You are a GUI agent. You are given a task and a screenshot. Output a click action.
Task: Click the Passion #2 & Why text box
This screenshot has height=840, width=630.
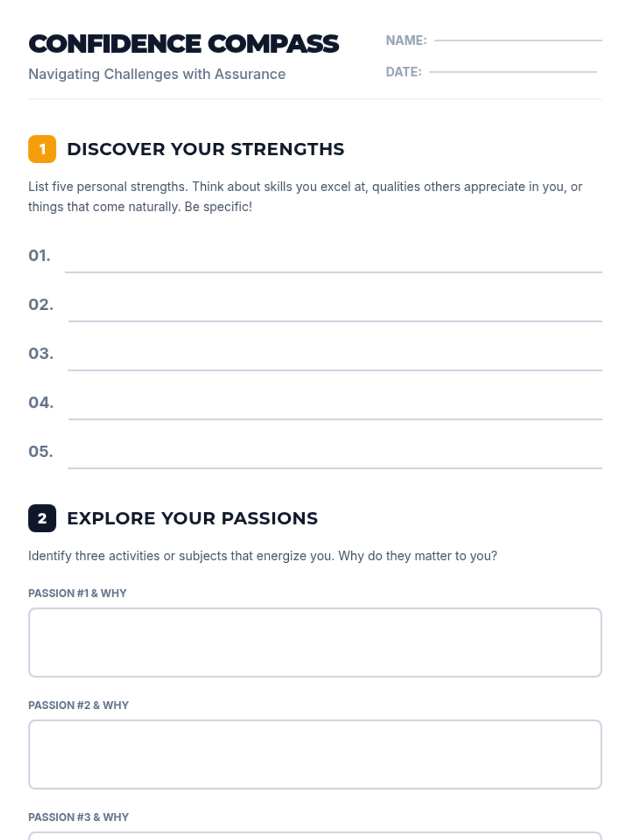click(x=315, y=754)
